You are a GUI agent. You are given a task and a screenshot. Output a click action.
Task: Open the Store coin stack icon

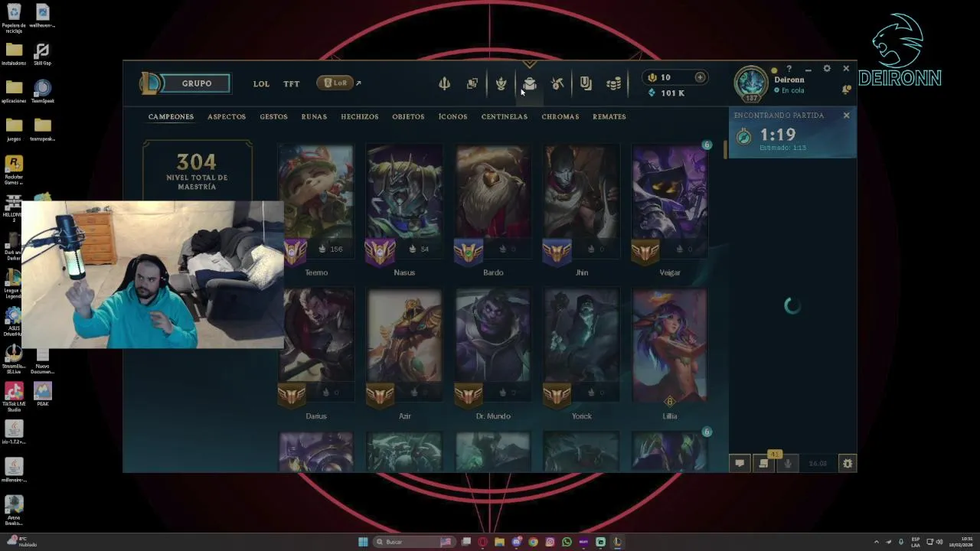click(613, 84)
